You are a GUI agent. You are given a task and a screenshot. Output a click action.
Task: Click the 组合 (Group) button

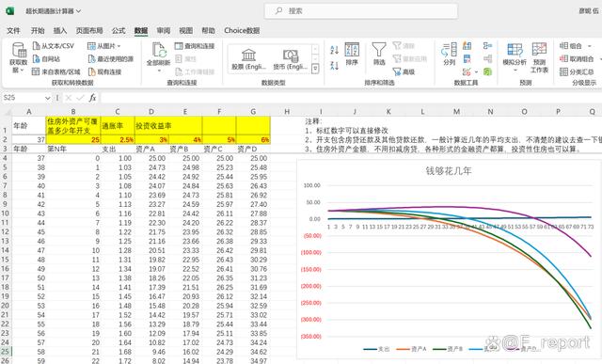click(571, 46)
